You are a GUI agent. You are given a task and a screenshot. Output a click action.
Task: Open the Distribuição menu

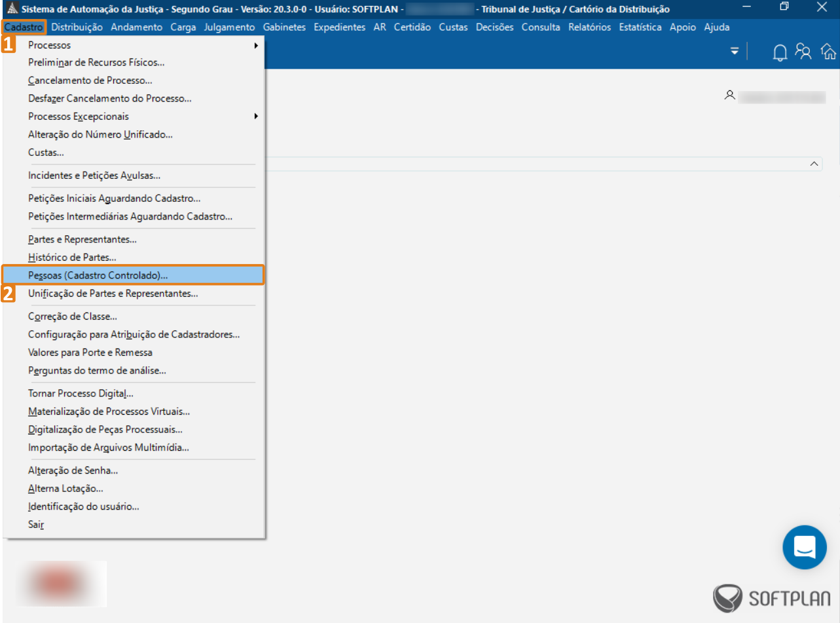click(77, 28)
